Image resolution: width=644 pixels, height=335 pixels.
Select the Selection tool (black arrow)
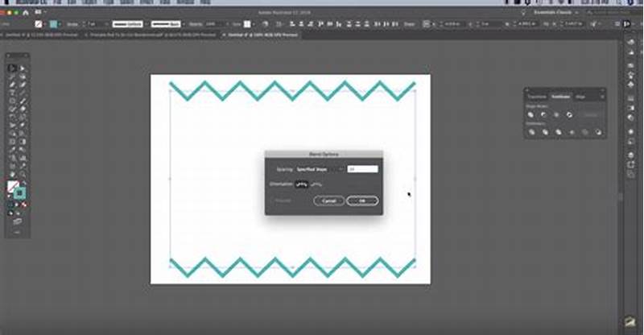pos(12,68)
